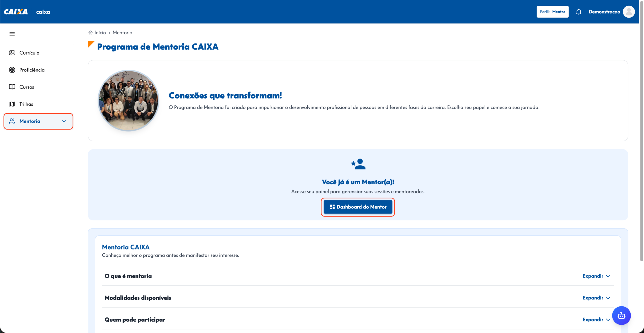Click the Perfil: Mentor button
The width and height of the screenshot is (644, 333).
(552, 12)
